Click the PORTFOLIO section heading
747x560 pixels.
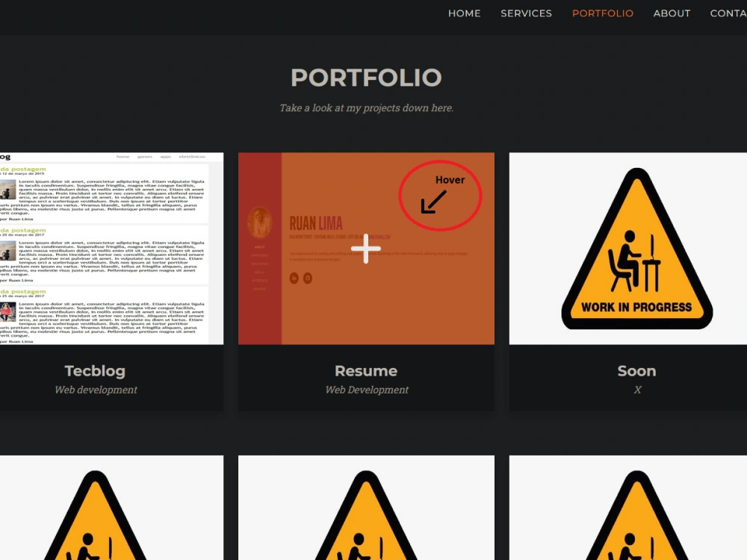366,78
